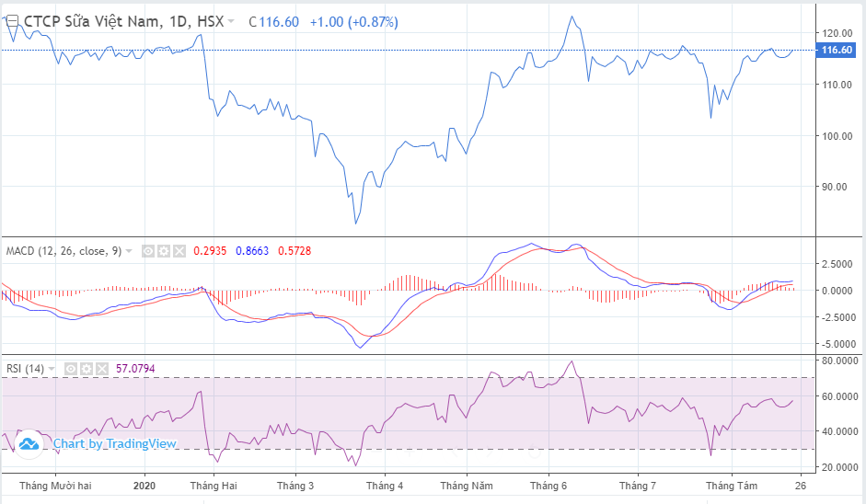Click the Tháng Năm time label
866x504 pixels.
467,486
